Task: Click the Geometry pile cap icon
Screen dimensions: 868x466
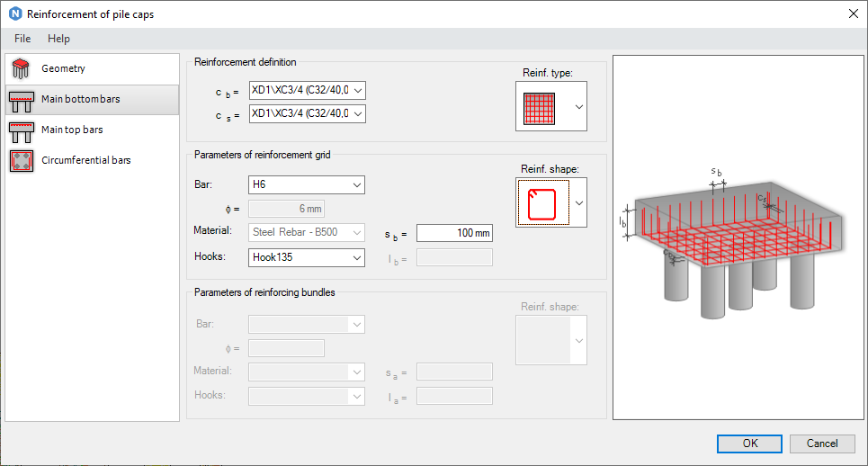Action: point(21,69)
